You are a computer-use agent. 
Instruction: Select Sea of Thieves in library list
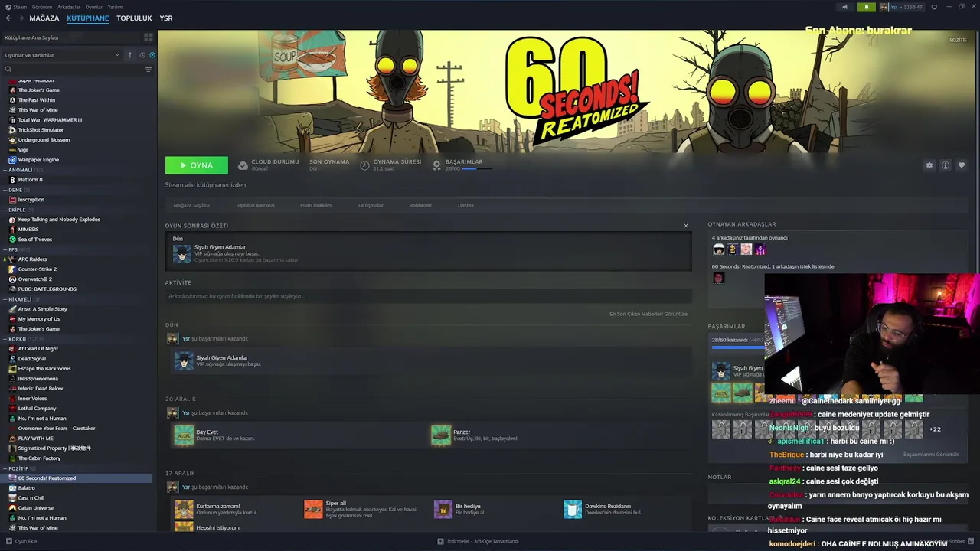(35, 240)
